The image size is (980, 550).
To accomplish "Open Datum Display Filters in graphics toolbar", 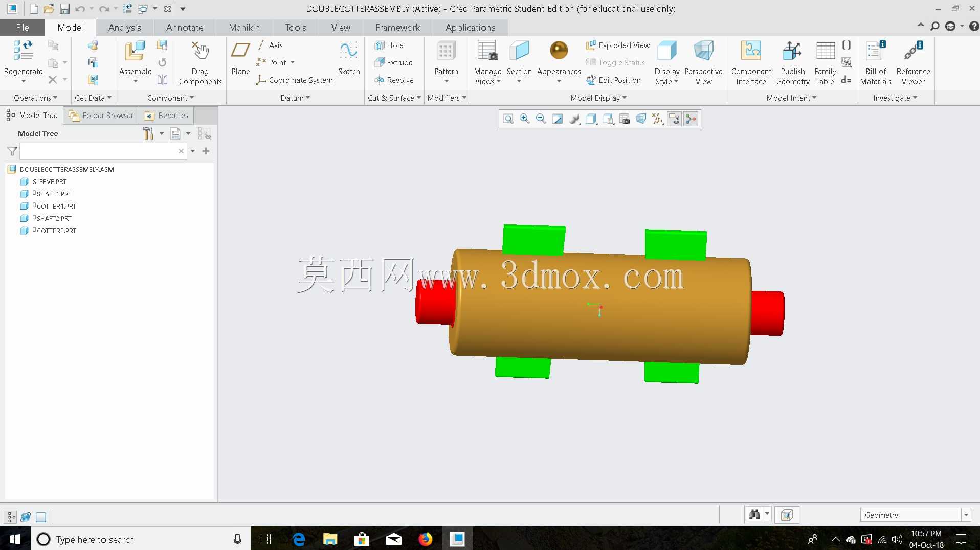I will (658, 119).
